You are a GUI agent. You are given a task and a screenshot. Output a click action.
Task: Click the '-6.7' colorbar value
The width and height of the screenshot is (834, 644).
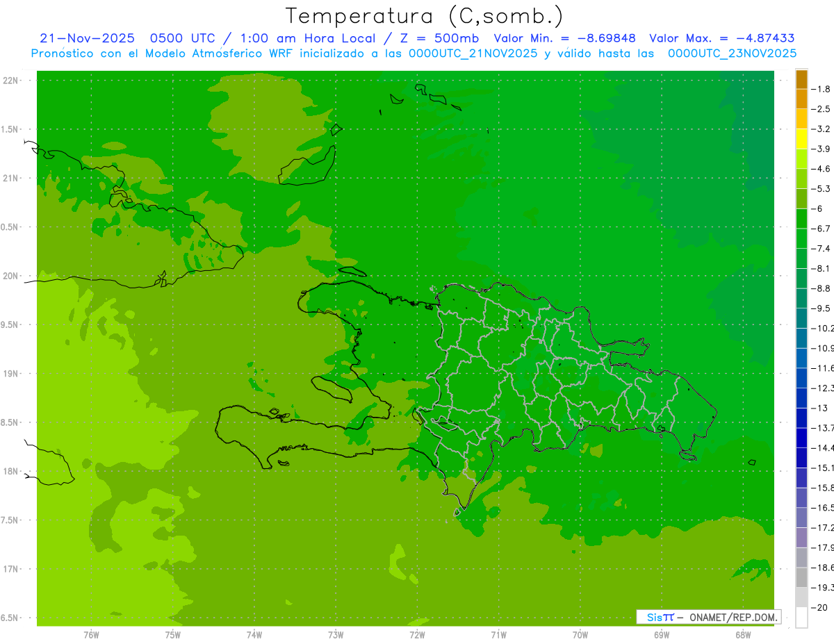point(821,229)
